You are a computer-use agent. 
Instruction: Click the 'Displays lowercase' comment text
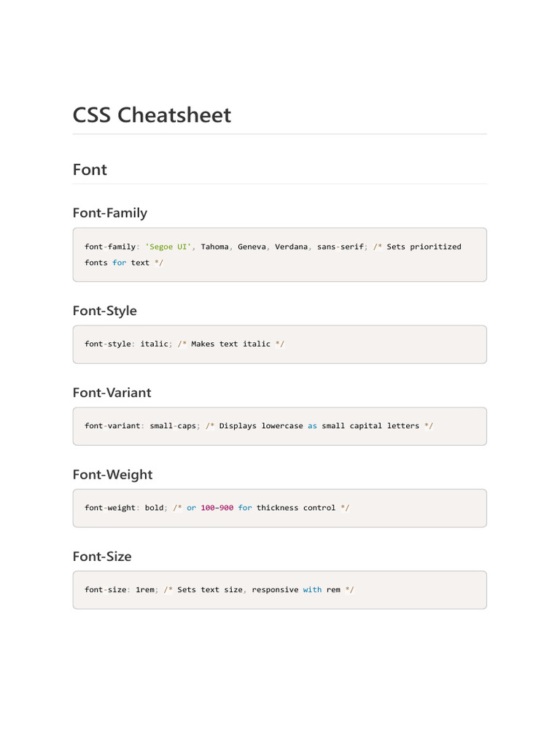tap(260, 426)
